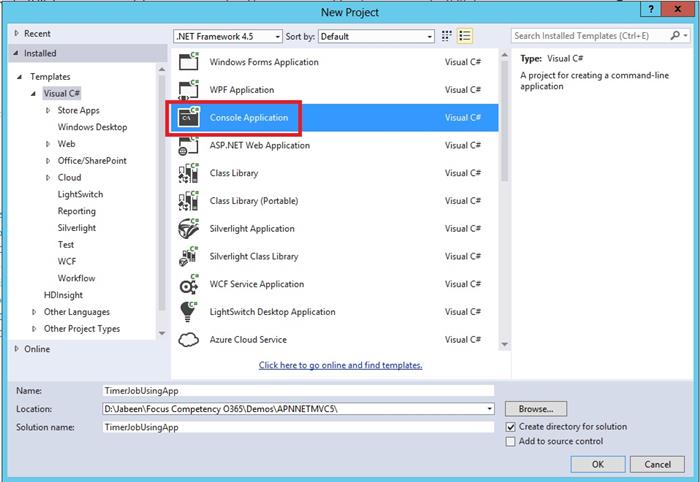Choose the LightSwitch Desktop Application bulb icon
This screenshot has height=482, width=700.
(188, 312)
